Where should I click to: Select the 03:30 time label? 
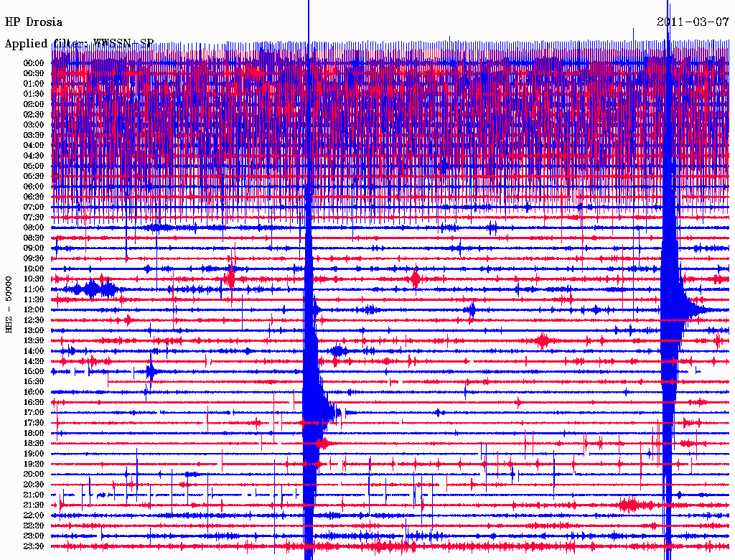pyautogui.click(x=34, y=135)
